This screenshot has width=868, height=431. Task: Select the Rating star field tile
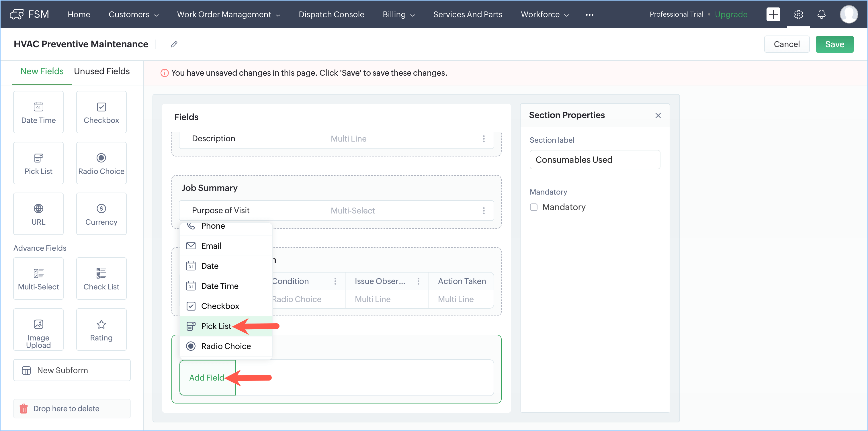point(101,330)
